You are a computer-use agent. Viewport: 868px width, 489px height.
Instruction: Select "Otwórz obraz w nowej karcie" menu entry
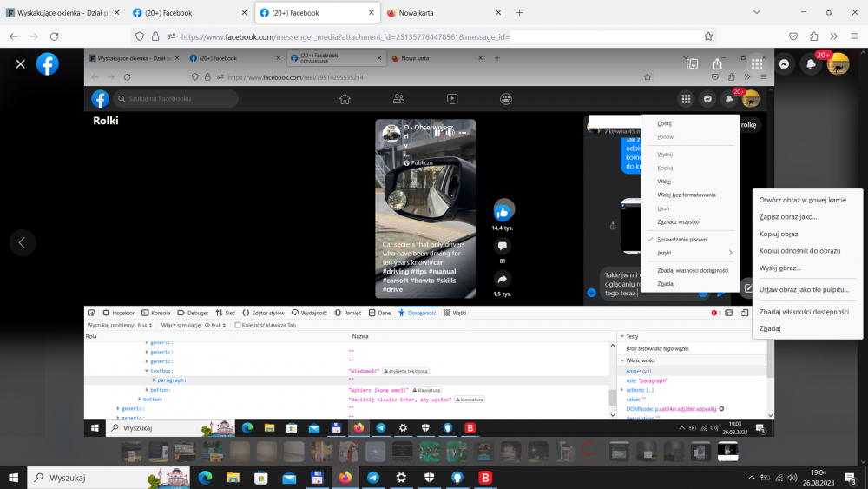point(802,200)
